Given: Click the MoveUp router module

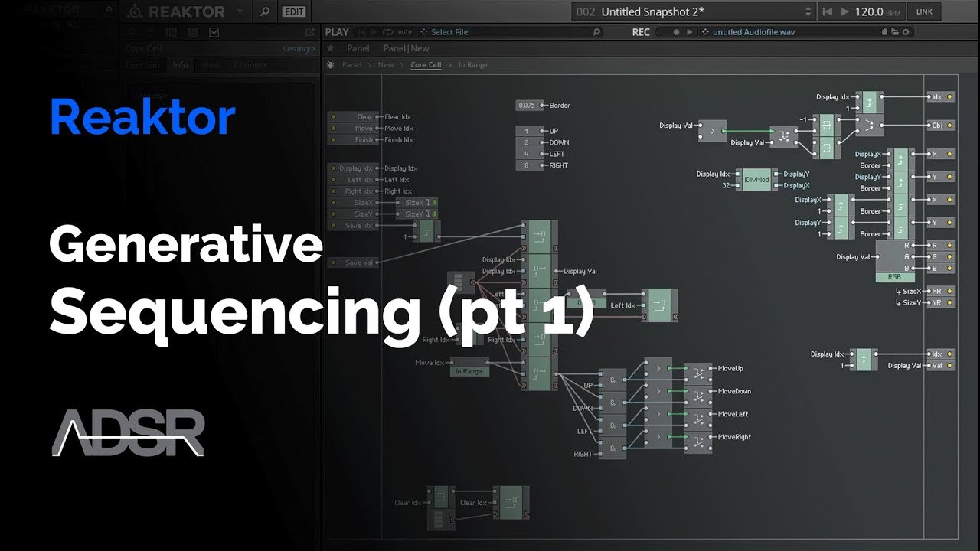Looking at the screenshot, I should [x=697, y=373].
